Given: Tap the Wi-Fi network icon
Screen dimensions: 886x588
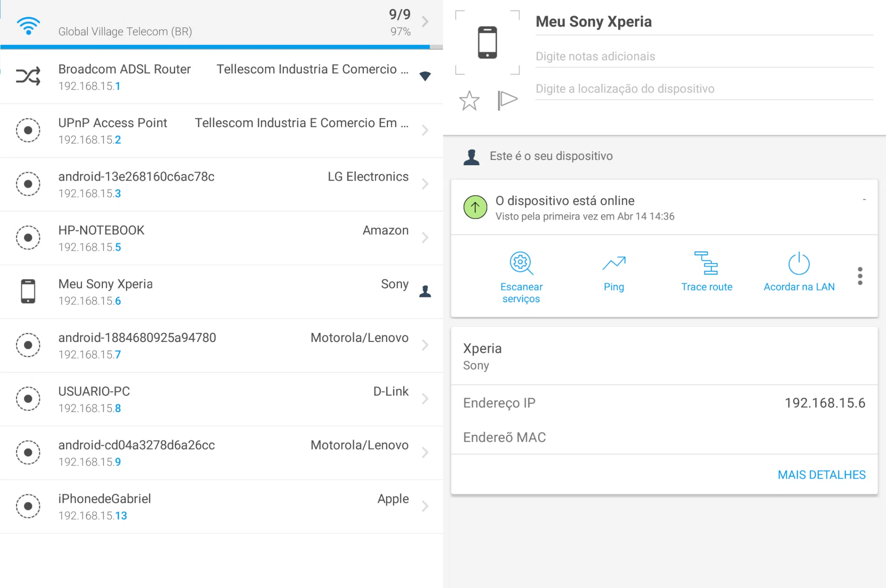Looking at the screenshot, I should tap(28, 26).
